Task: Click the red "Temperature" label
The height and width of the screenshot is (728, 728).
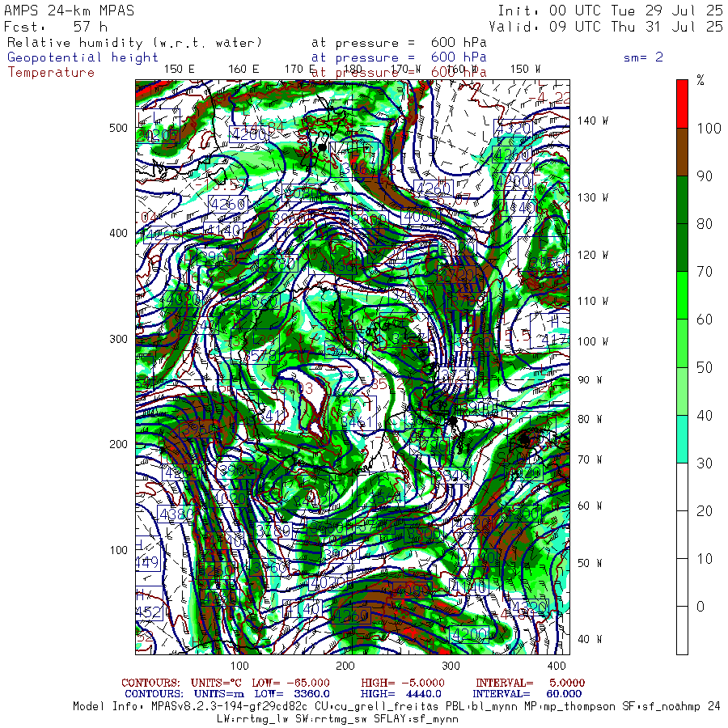Action: 51,73
